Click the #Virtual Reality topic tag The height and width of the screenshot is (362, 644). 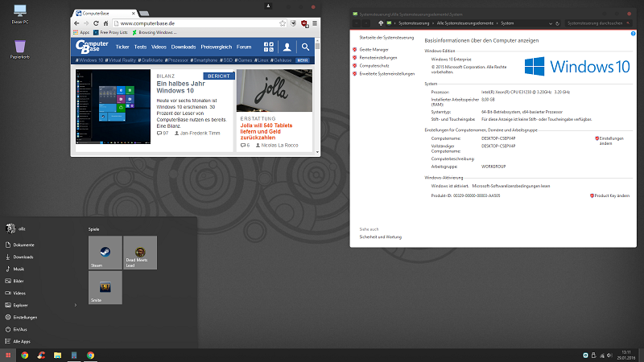tap(120, 60)
